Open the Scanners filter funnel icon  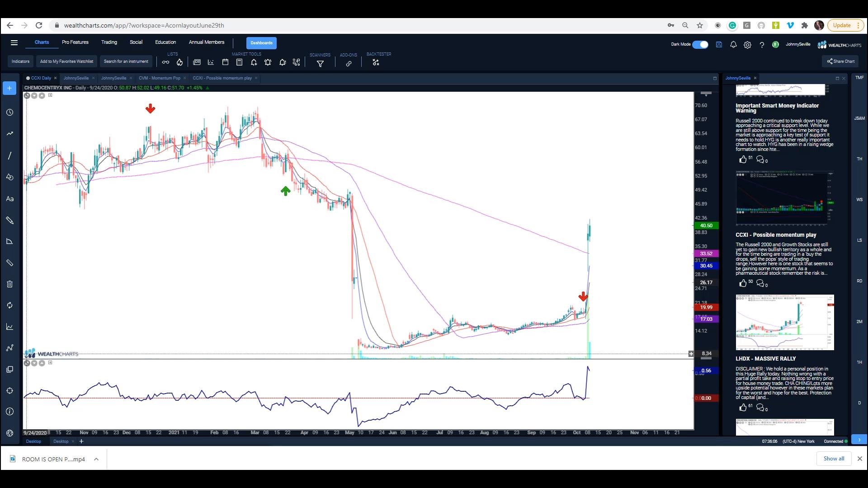coord(320,64)
